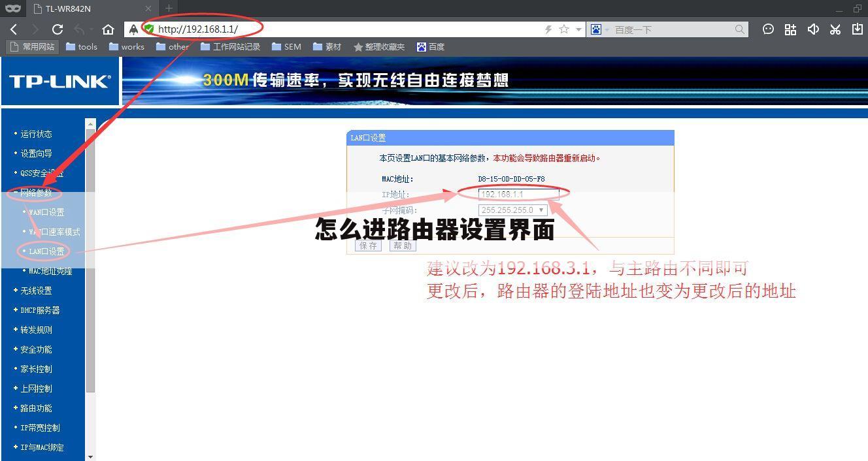
Task: Open the SEM bookmark folder
Action: coord(287,47)
